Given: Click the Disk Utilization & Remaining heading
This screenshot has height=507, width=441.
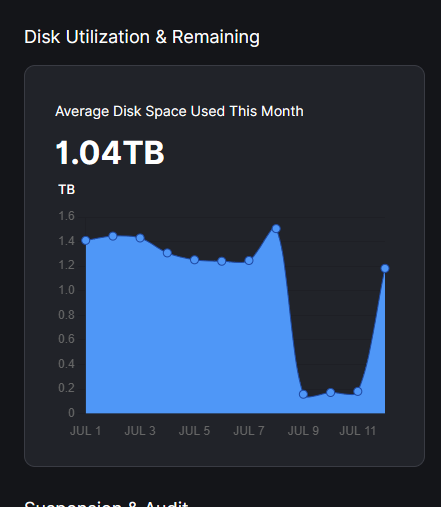Looking at the screenshot, I should tap(142, 37).
